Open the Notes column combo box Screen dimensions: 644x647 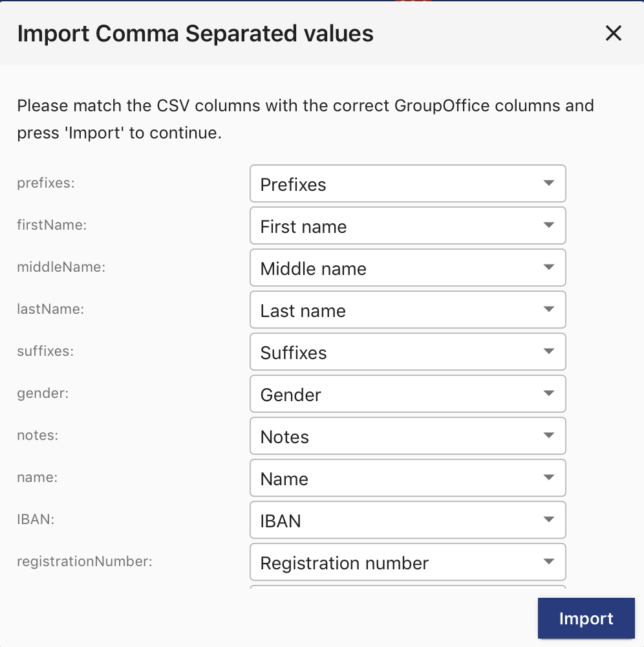pyautogui.click(x=408, y=436)
